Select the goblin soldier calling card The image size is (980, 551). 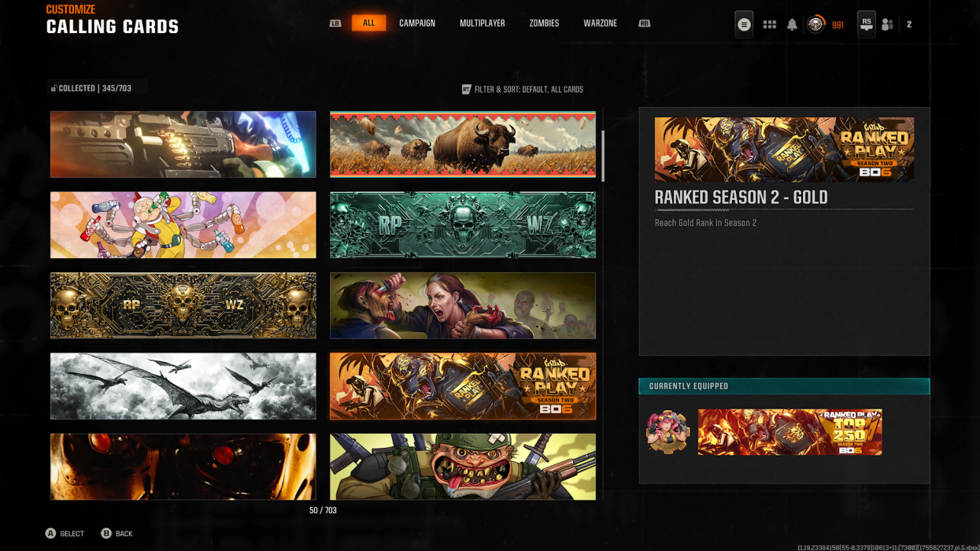click(463, 467)
